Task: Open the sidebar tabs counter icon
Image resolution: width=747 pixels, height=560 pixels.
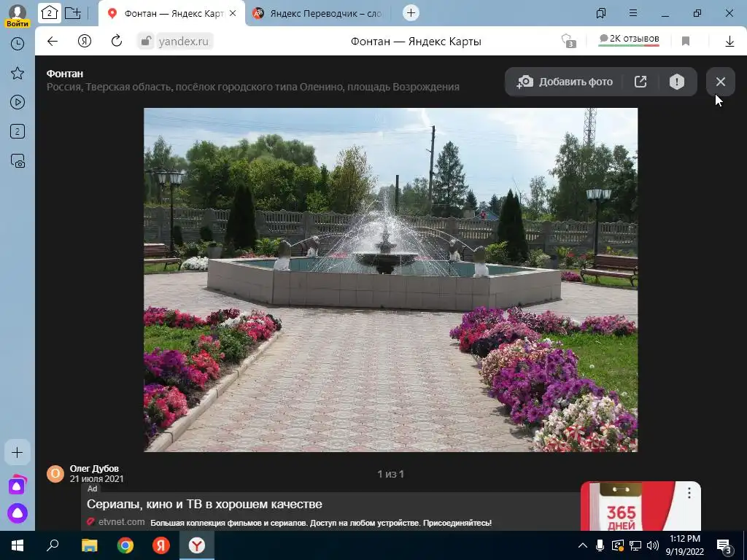Action: (18, 131)
